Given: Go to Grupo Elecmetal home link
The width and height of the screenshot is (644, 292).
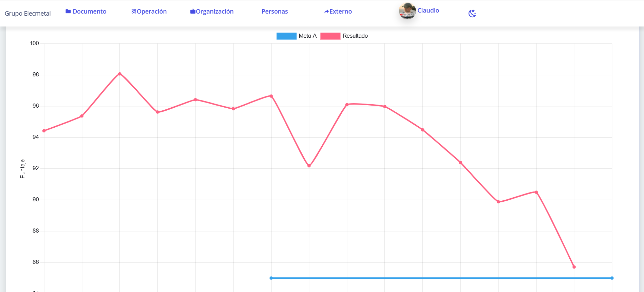Looking at the screenshot, I should coord(28,13).
